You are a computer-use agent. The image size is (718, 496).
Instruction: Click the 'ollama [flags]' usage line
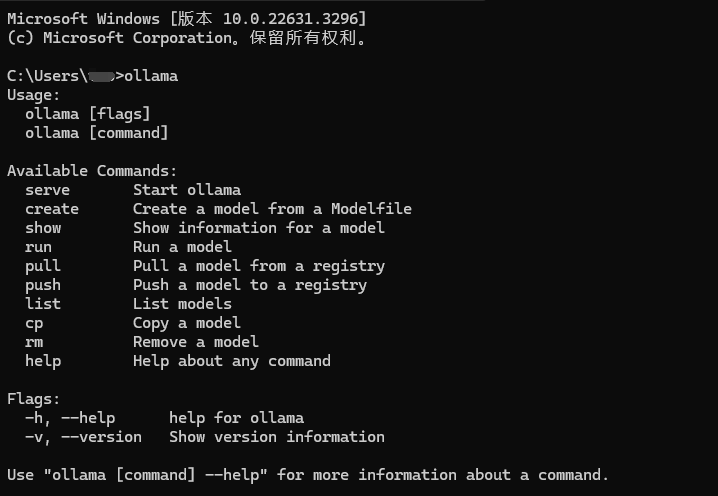[88, 114]
